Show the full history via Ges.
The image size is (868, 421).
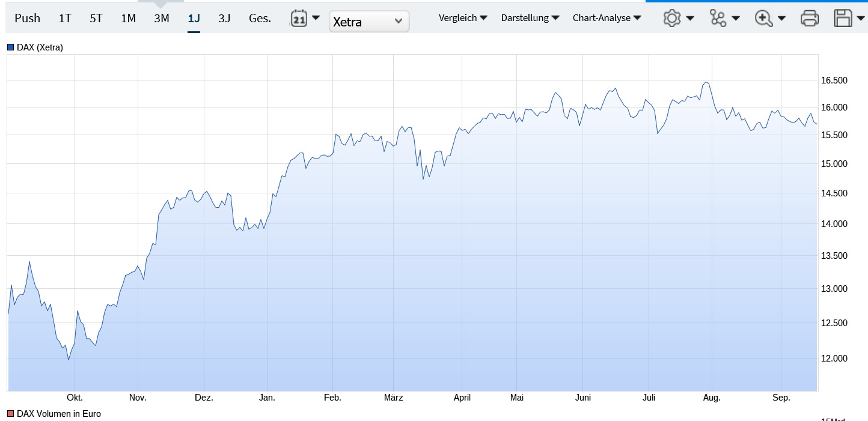coord(260,18)
